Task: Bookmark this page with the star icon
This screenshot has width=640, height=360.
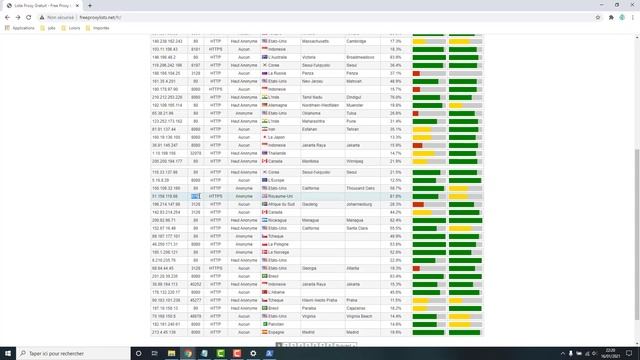Action: point(598,18)
